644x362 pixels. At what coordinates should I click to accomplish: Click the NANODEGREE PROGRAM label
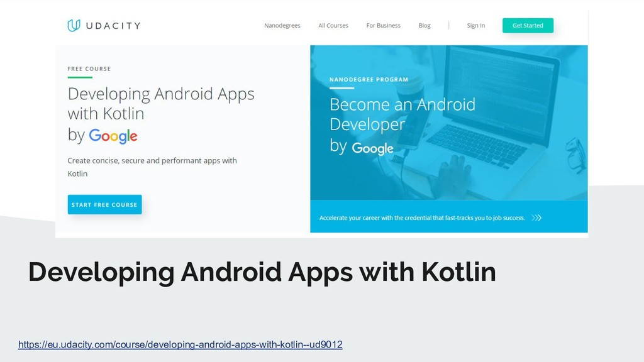pos(369,80)
